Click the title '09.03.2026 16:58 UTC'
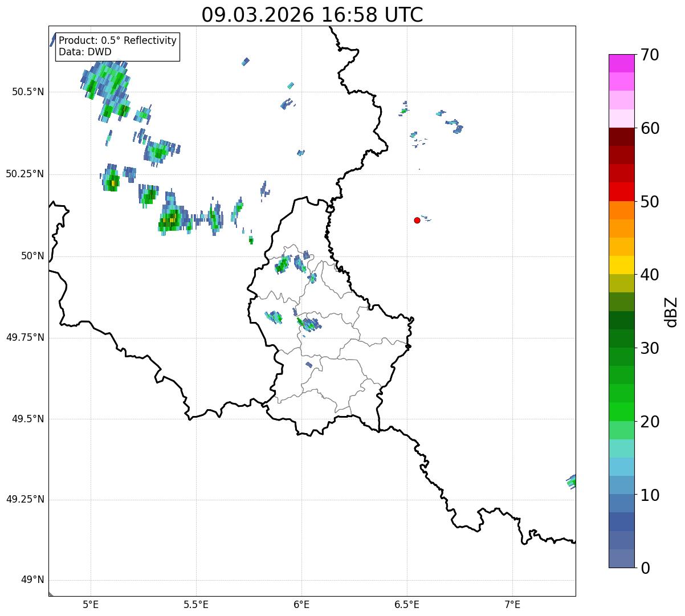The width and height of the screenshot is (685, 616). pos(312,15)
